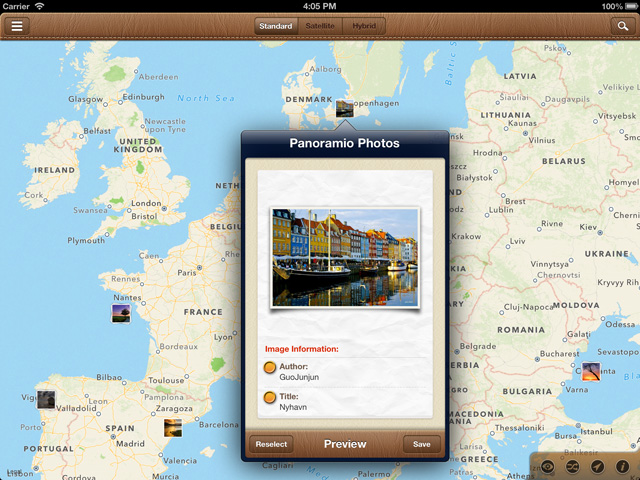The image size is (640, 480).
Task: Click the Kiev label on the map
Action: [588, 227]
